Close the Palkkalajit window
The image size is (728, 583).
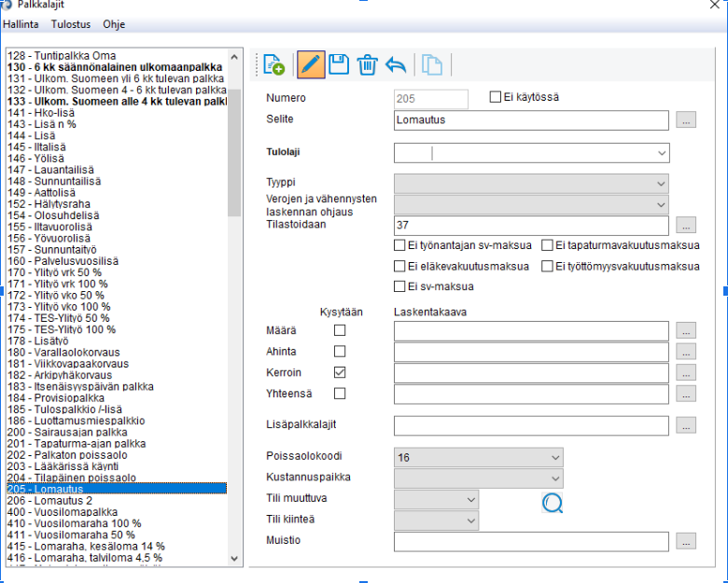click(x=715, y=5)
